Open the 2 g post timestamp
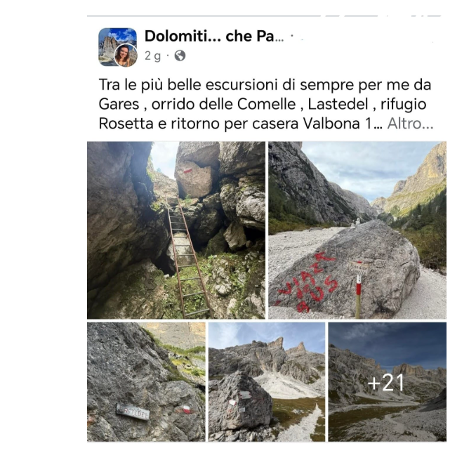The height and width of the screenshot is (453, 476). (152, 56)
